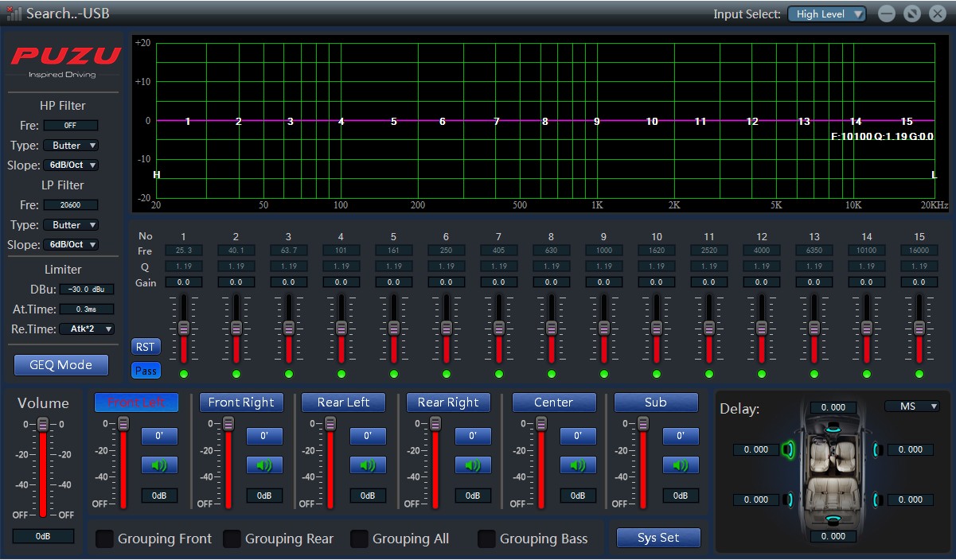Select the Front Left channel tab
The image size is (956, 560).
pyautogui.click(x=136, y=402)
